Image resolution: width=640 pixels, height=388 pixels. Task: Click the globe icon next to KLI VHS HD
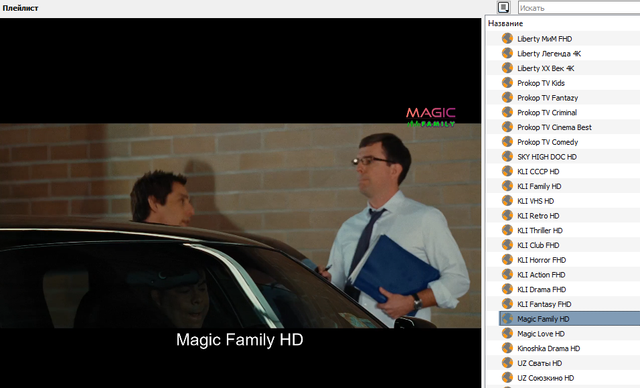(x=507, y=200)
